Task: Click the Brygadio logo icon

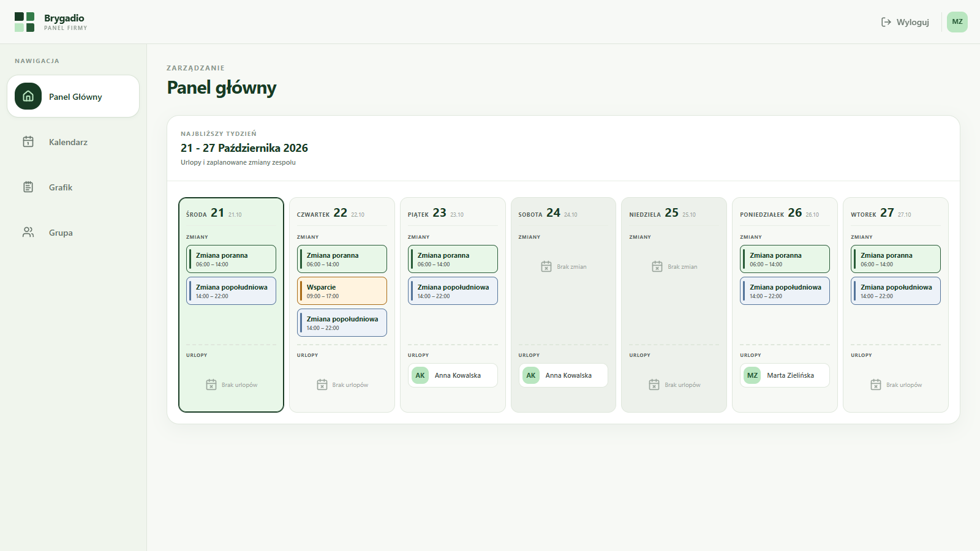Action: (x=24, y=22)
